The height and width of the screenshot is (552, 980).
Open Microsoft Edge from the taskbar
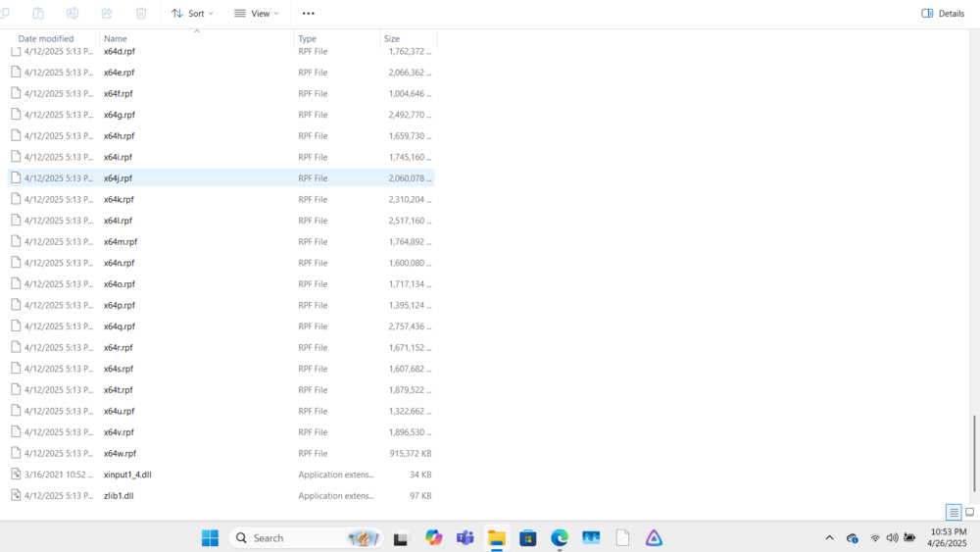coord(560,537)
